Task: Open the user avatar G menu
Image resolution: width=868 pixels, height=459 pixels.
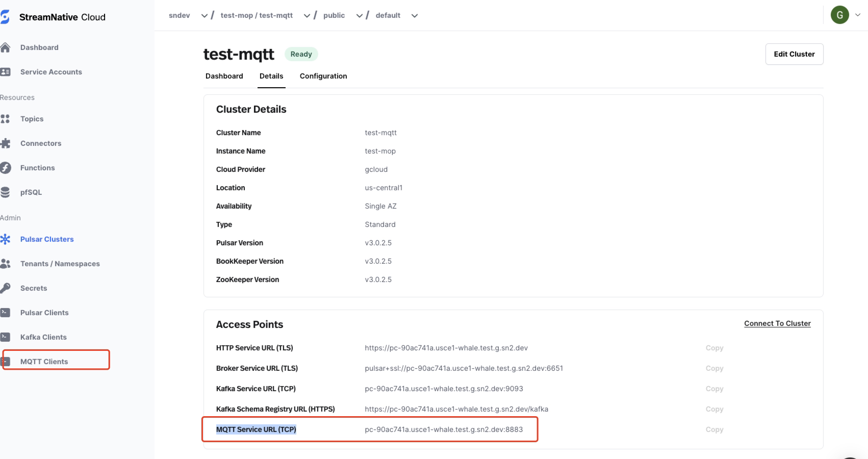Action: coord(839,15)
